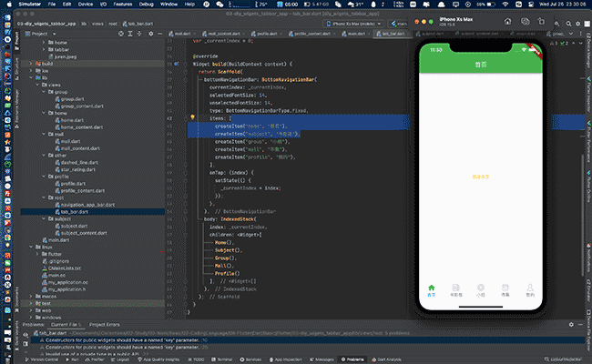The image size is (592, 364).
Task: Rotate the Simulator device icon
Action: 541,22
